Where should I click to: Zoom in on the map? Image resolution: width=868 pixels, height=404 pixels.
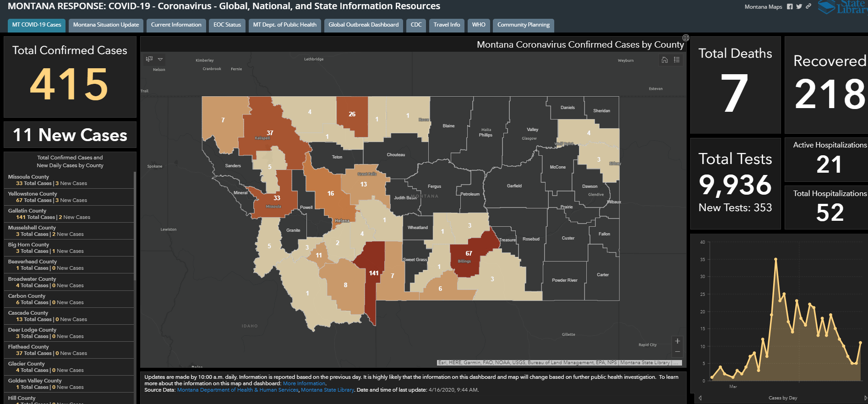[x=677, y=341]
